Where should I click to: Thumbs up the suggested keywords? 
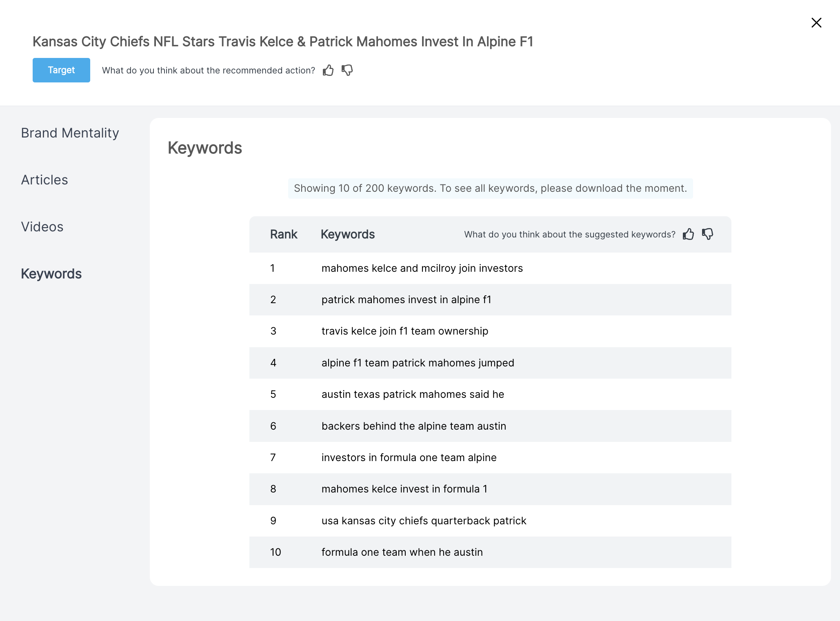coord(688,234)
